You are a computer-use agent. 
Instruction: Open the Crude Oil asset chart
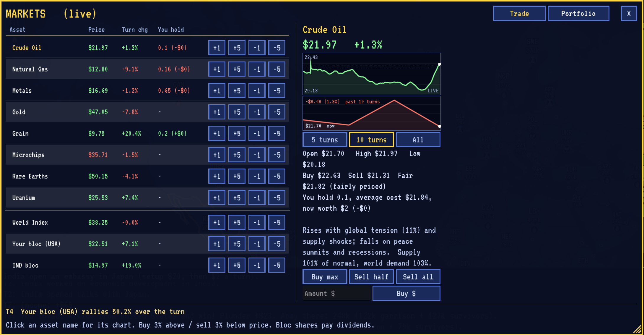27,48
